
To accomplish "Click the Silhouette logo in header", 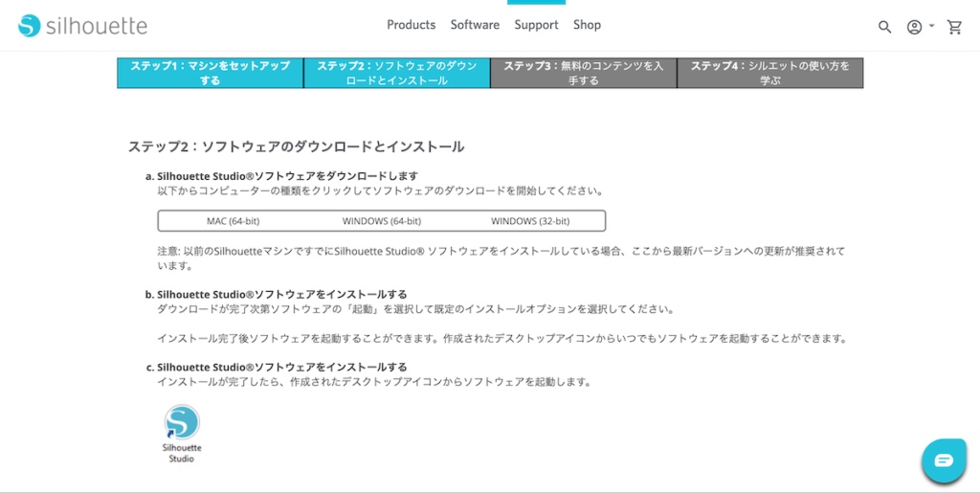I will pos(82,26).
